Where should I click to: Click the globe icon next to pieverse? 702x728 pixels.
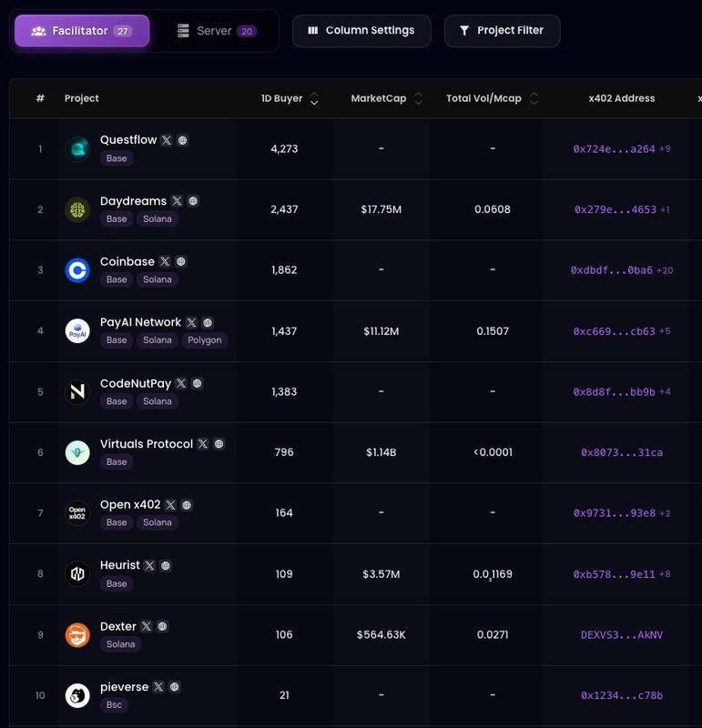tap(175, 687)
